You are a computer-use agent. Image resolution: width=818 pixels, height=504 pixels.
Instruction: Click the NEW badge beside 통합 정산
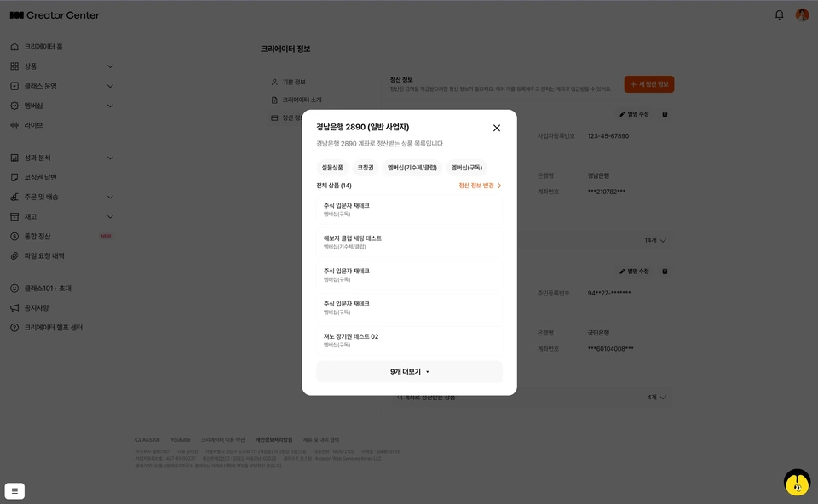106,236
